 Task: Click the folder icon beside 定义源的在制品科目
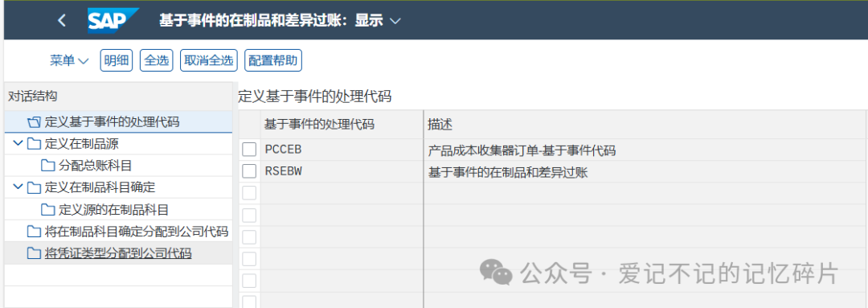[x=47, y=210]
